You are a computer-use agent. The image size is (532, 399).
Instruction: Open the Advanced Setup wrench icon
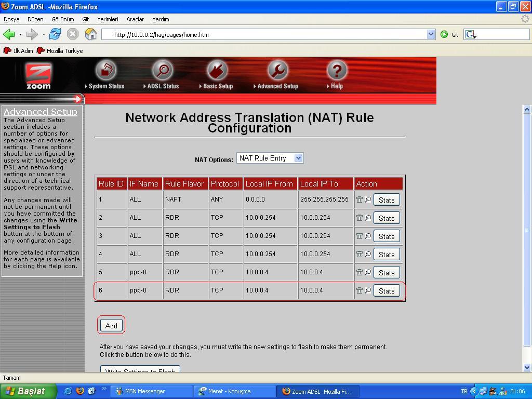(278, 70)
